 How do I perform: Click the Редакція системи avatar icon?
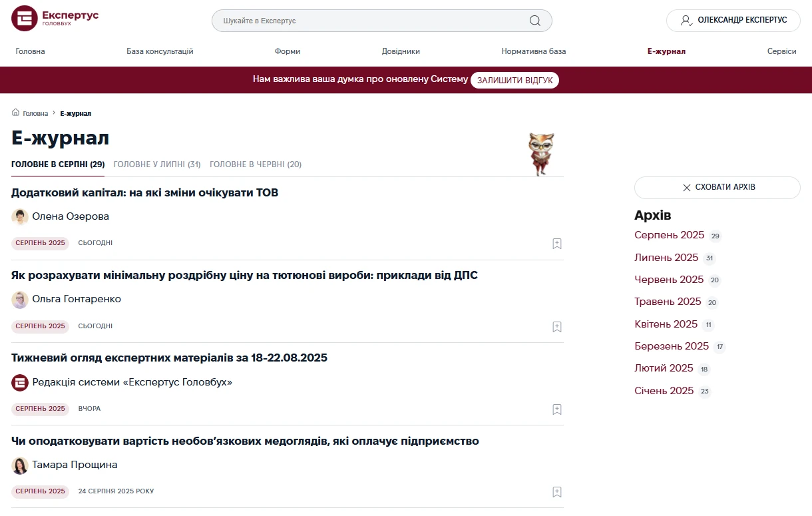pyautogui.click(x=19, y=382)
